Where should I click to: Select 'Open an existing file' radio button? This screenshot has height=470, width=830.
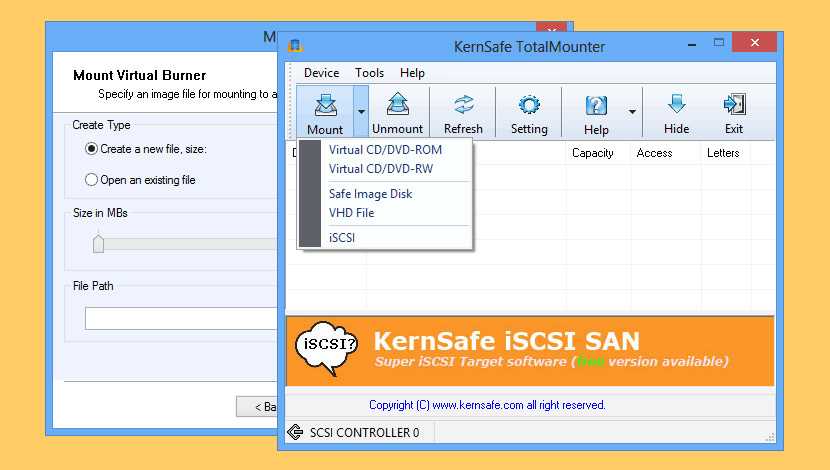92,180
